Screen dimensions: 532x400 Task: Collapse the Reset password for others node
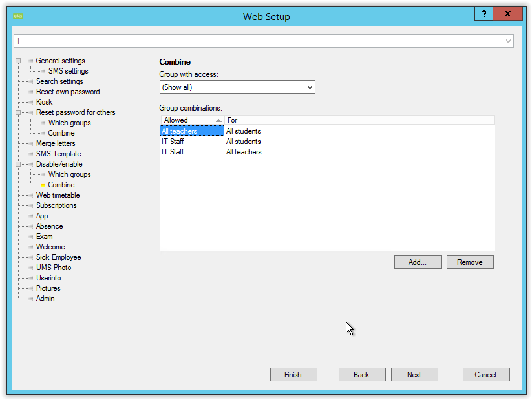[19, 112]
